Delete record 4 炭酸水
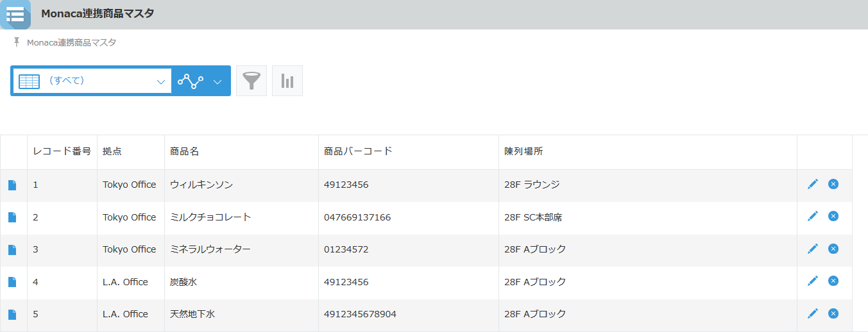868x332 pixels. coord(833,281)
